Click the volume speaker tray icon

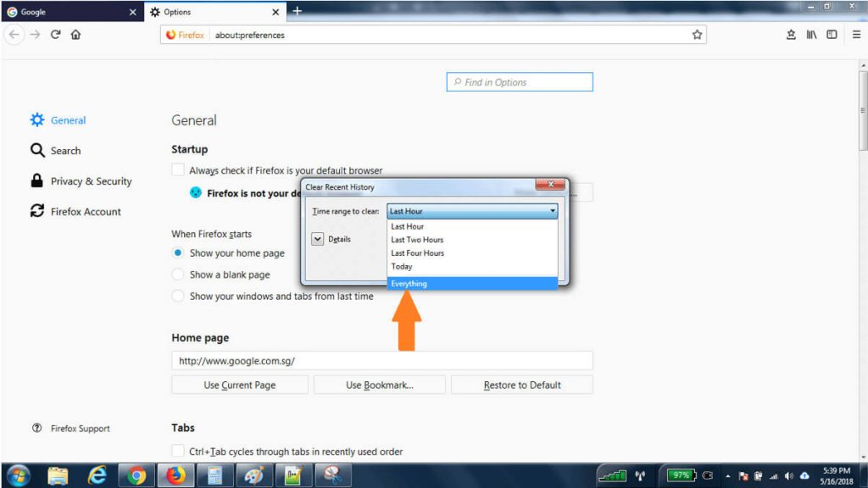(789, 476)
